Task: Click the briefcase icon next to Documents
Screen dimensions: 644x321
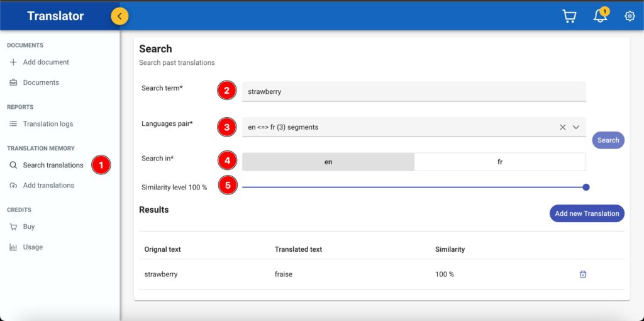Action: pos(13,82)
